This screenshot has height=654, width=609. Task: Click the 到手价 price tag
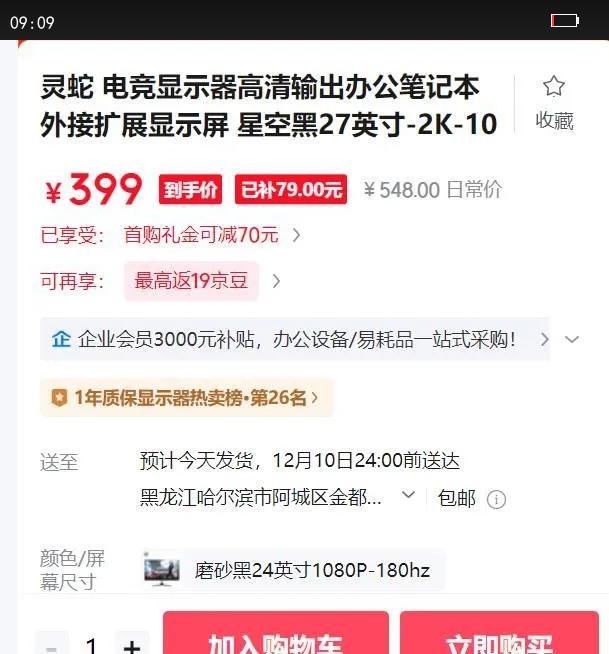pyautogui.click(x=190, y=190)
